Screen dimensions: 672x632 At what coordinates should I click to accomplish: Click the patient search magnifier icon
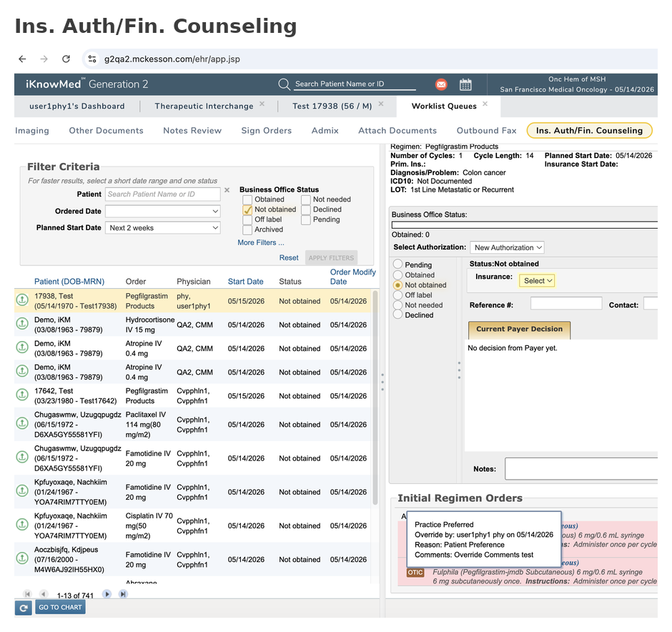[284, 84]
